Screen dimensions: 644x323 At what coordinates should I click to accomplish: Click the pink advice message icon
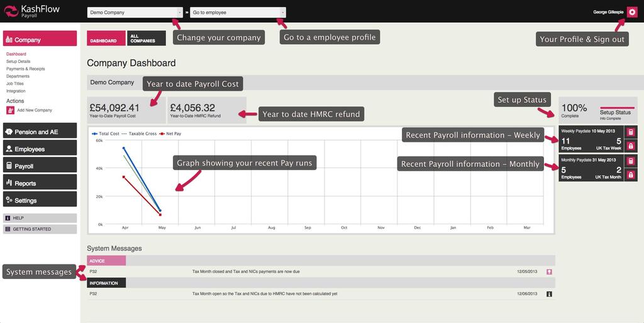tap(549, 272)
